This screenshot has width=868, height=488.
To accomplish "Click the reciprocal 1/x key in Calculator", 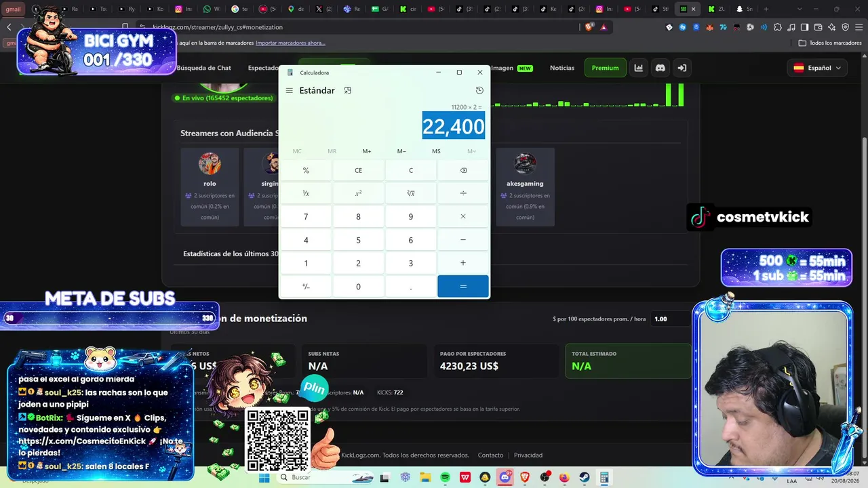I will pos(306,193).
